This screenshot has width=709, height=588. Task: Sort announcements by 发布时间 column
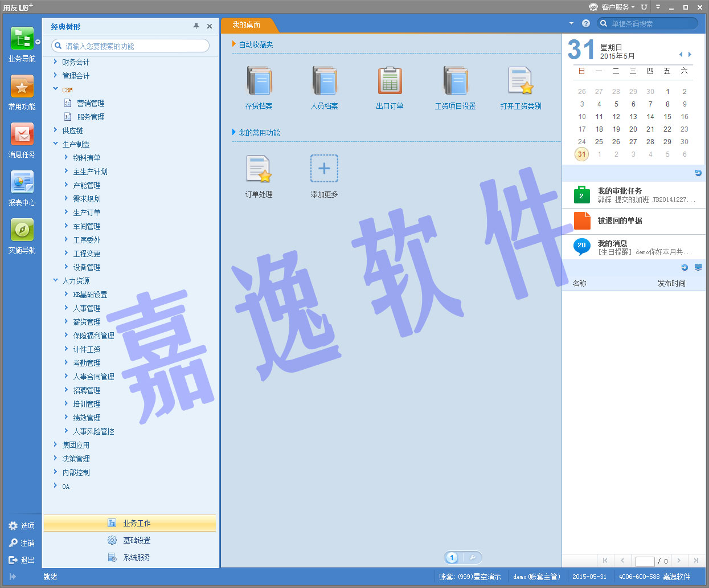(x=671, y=283)
